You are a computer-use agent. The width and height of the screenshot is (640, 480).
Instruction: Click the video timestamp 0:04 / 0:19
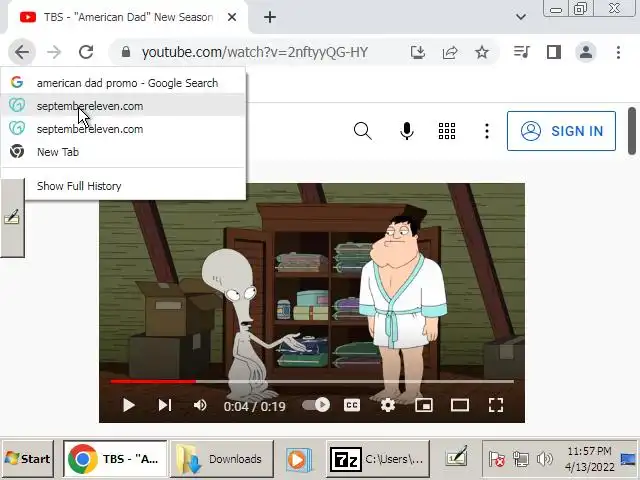254,406
